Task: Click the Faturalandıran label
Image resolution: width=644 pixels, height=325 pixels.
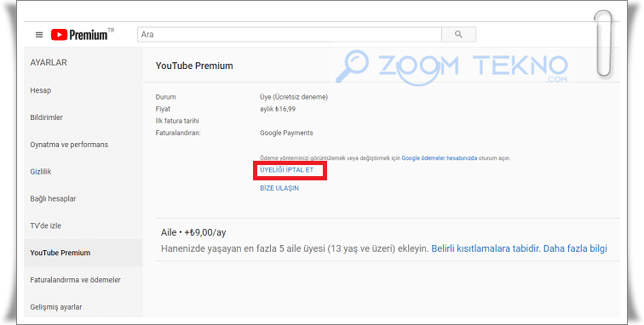Action: pyautogui.click(x=178, y=133)
